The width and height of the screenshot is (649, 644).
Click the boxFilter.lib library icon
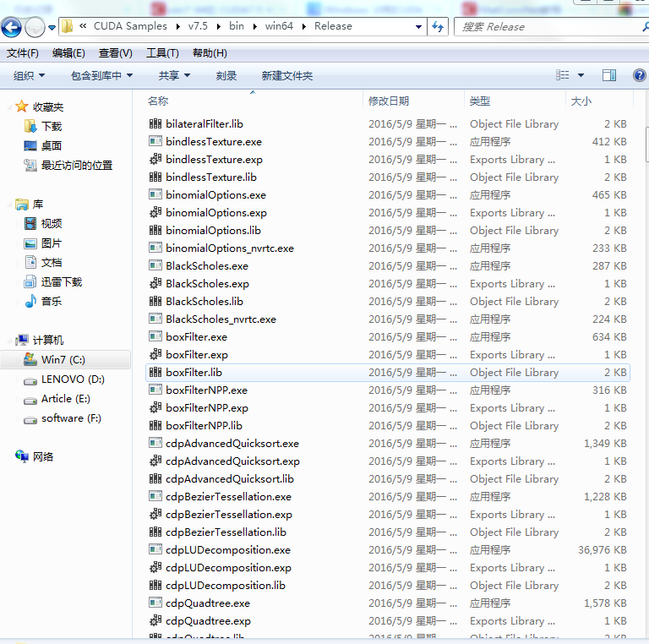tap(155, 372)
